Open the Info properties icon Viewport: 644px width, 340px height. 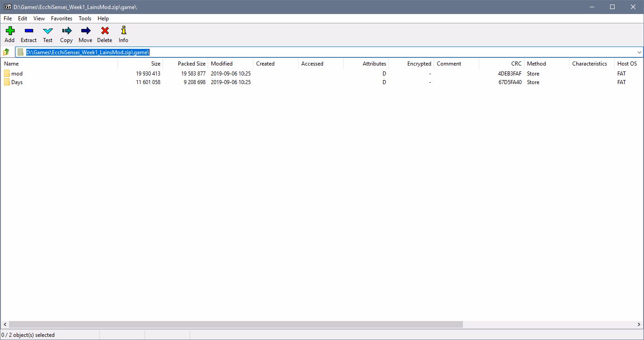click(x=123, y=31)
